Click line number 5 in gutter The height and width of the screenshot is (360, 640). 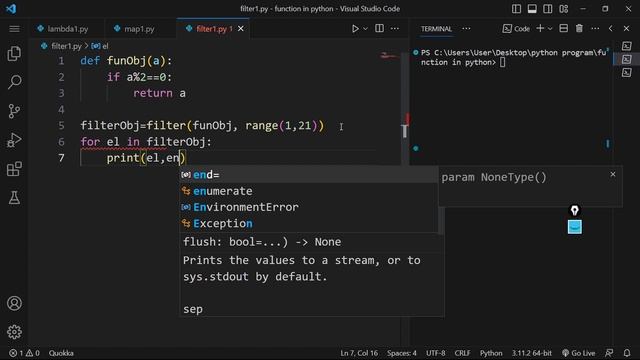pyautogui.click(x=61, y=126)
